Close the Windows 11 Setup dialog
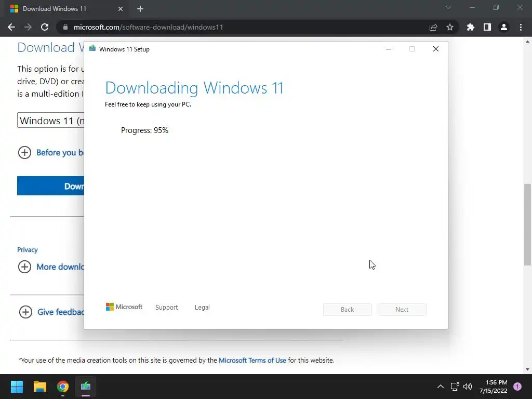Viewport: 532px width, 399px height. coord(436,49)
